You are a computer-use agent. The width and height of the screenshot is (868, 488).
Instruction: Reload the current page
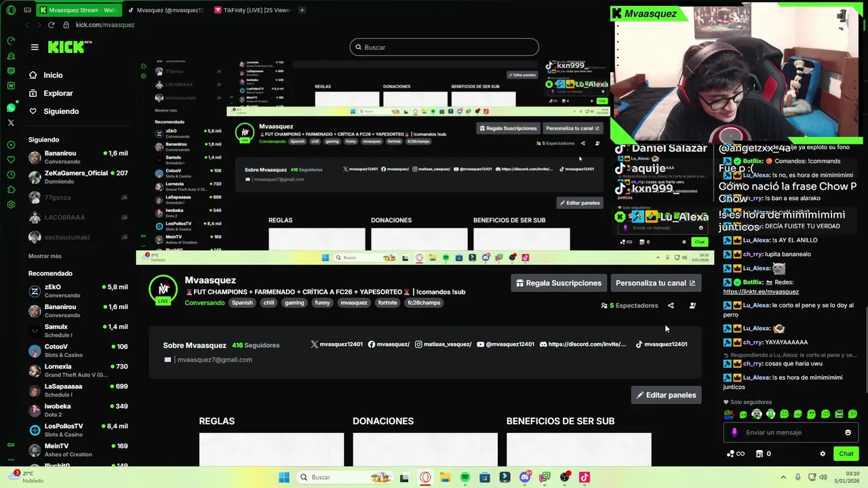click(51, 25)
